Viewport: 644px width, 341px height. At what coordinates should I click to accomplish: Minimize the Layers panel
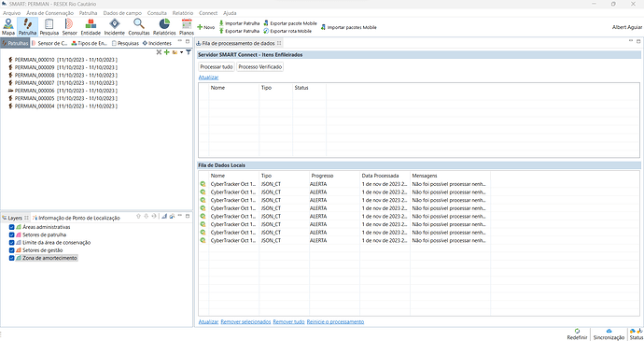click(x=180, y=216)
